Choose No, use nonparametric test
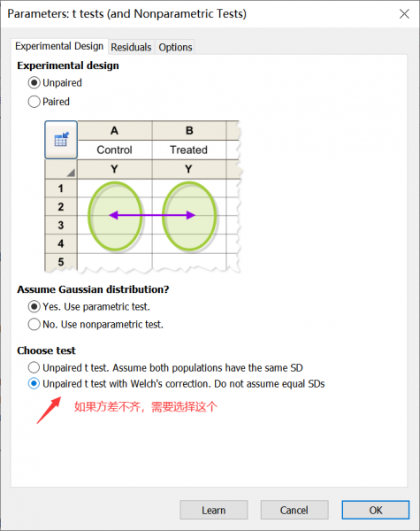Screen dimensions: 420x531 coord(95,325)
